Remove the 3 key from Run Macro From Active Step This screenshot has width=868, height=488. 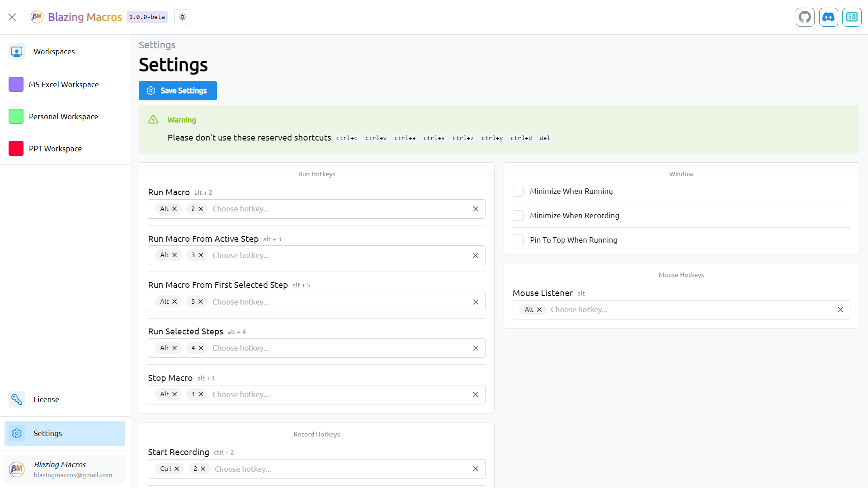[201, 255]
